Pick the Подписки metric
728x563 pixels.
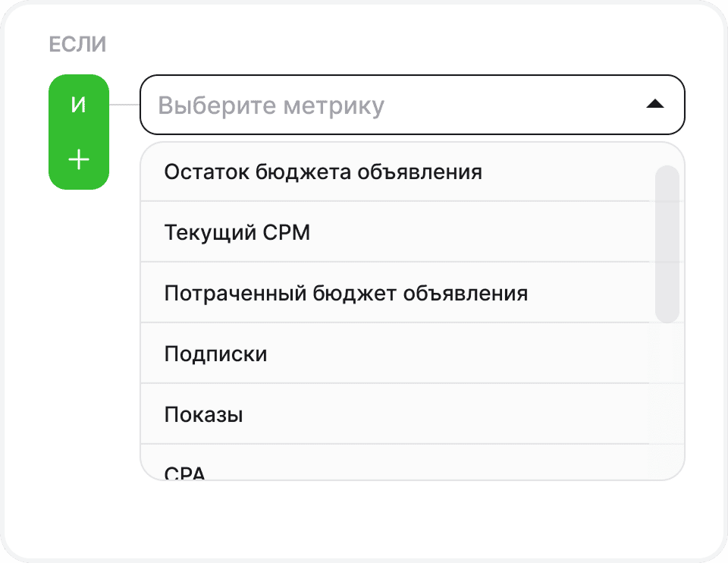216,354
